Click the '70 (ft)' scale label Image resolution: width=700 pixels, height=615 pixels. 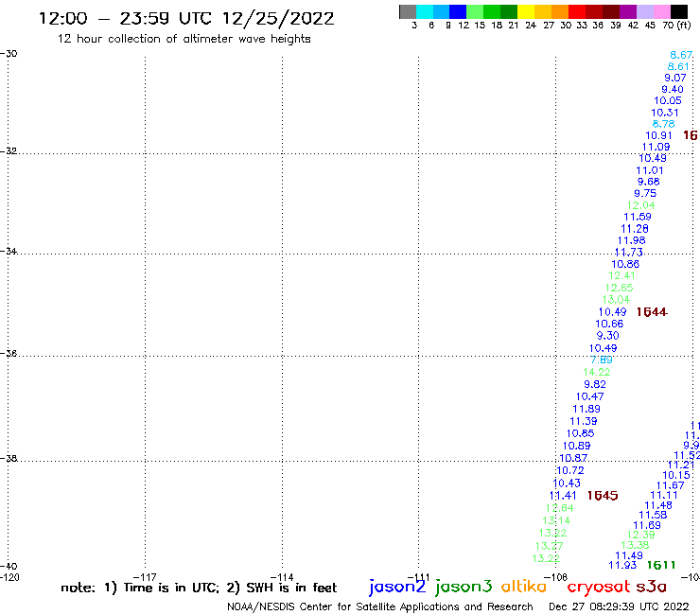676,25
